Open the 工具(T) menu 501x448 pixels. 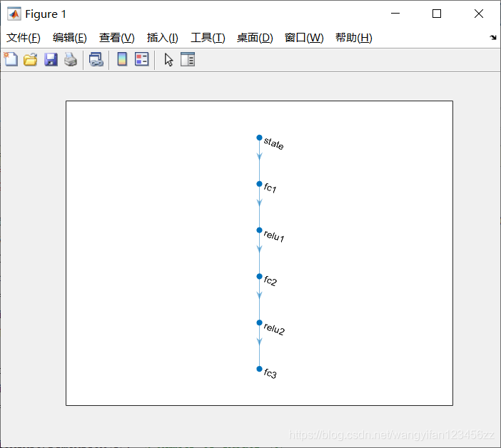(208, 38)
